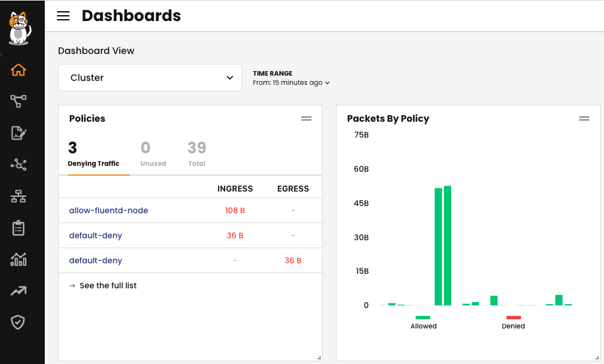604x364 pixels.
Task: Click the INGRESS column header
Action: (x=235, y=188)
